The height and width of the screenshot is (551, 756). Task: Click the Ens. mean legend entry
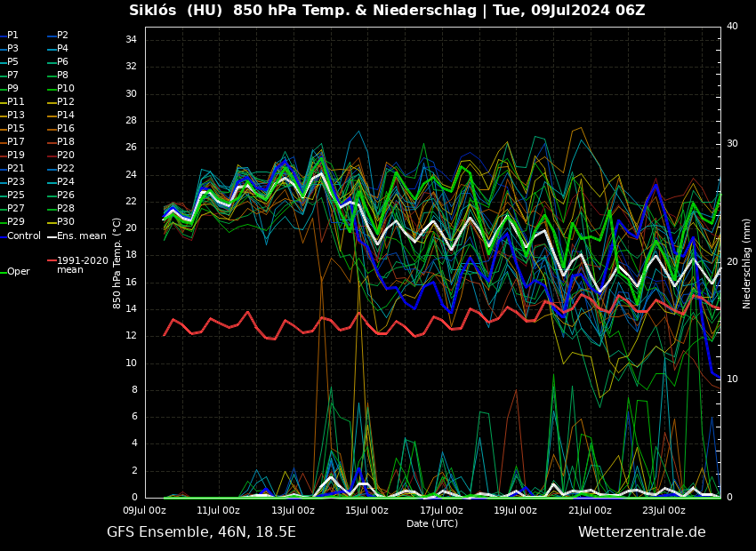(81, 236)
